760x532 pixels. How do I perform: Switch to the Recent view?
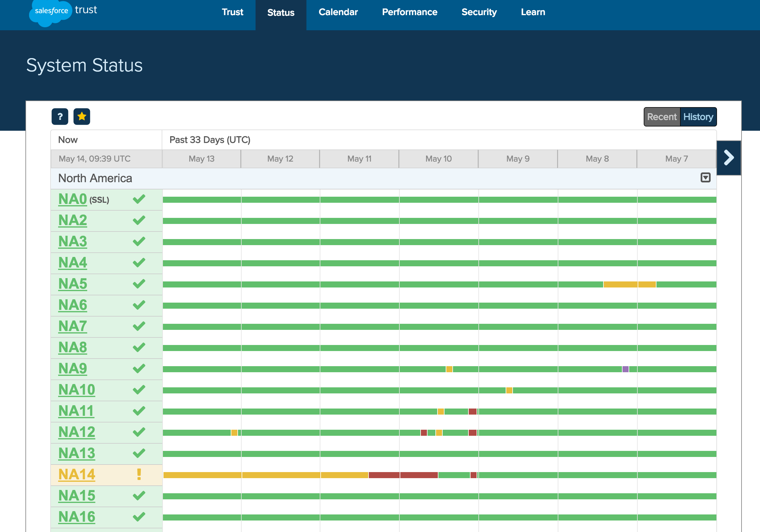coord(662,117)
